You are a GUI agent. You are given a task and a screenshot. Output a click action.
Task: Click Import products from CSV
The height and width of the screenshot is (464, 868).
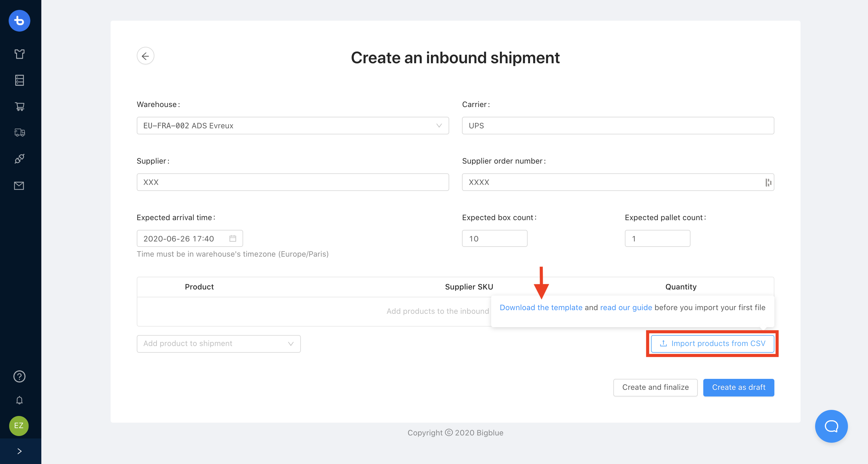(712, 344)
